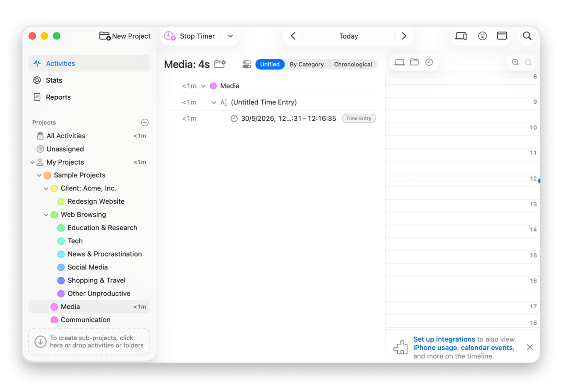
Task: Click the Media pink dot in sidebar
Action: pyautogui.click(x=54, y=307)
